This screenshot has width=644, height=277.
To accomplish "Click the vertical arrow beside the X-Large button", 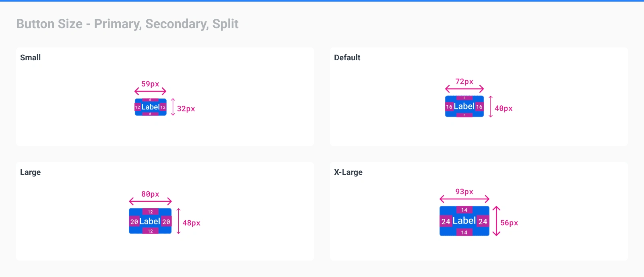I will [x=496, y=221].
